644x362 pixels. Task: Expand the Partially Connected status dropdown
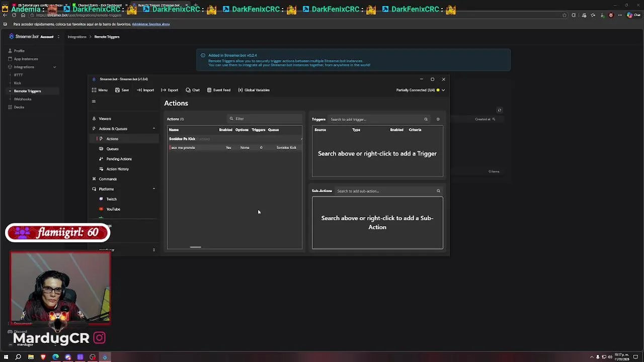[420, 90]
